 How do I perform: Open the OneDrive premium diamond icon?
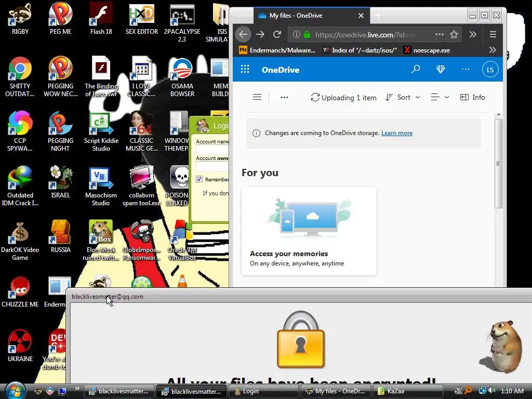441,69
